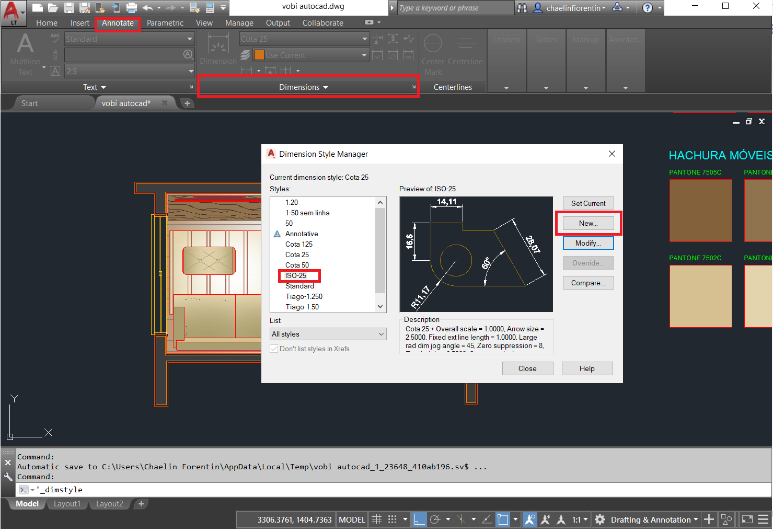Image resolution: width=773 pixels, height=532 pixels.
Task: Switch to the Parametric ribbon tab
Action: point(165,23)
